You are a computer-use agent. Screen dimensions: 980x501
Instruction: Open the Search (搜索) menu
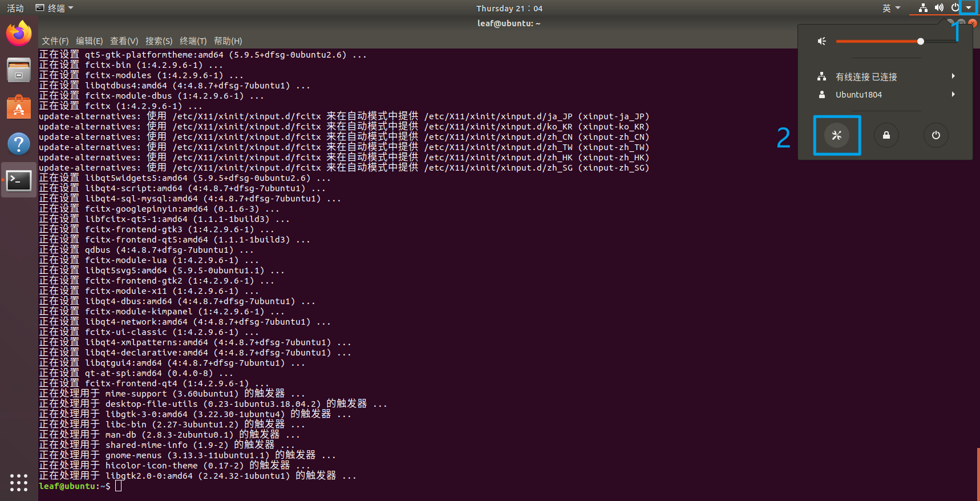point(159,41)
